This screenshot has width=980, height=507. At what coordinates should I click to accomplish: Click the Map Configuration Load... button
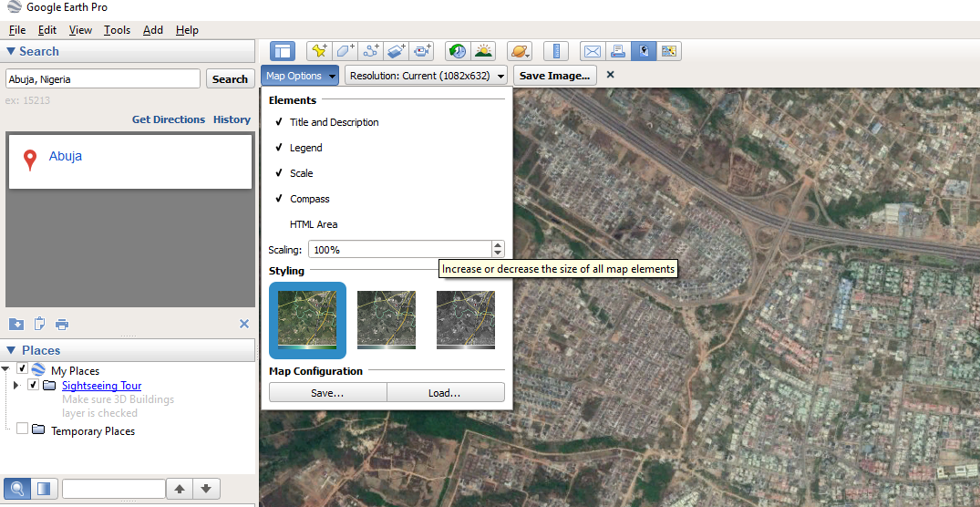coord(445,393)
